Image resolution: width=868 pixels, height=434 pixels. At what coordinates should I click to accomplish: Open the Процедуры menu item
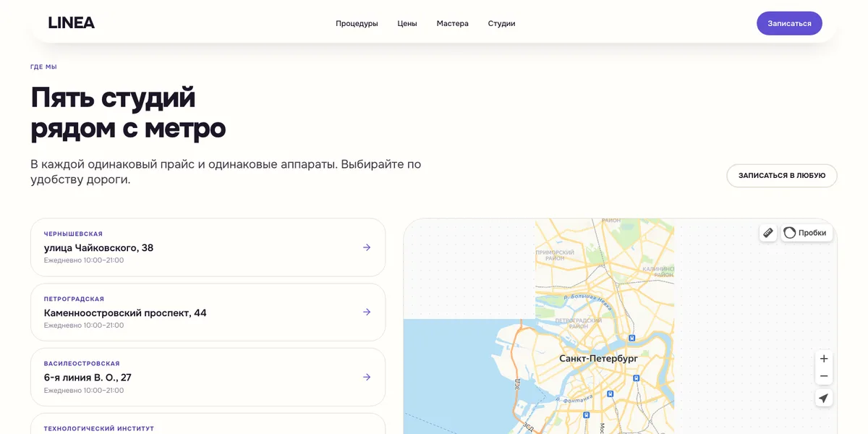tap(357, 23)
